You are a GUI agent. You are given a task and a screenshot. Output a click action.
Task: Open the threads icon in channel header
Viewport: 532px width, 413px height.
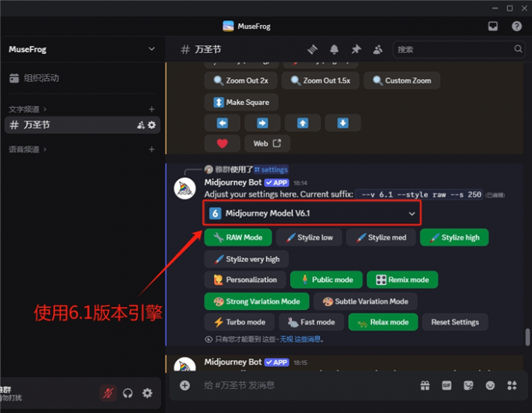312,49
